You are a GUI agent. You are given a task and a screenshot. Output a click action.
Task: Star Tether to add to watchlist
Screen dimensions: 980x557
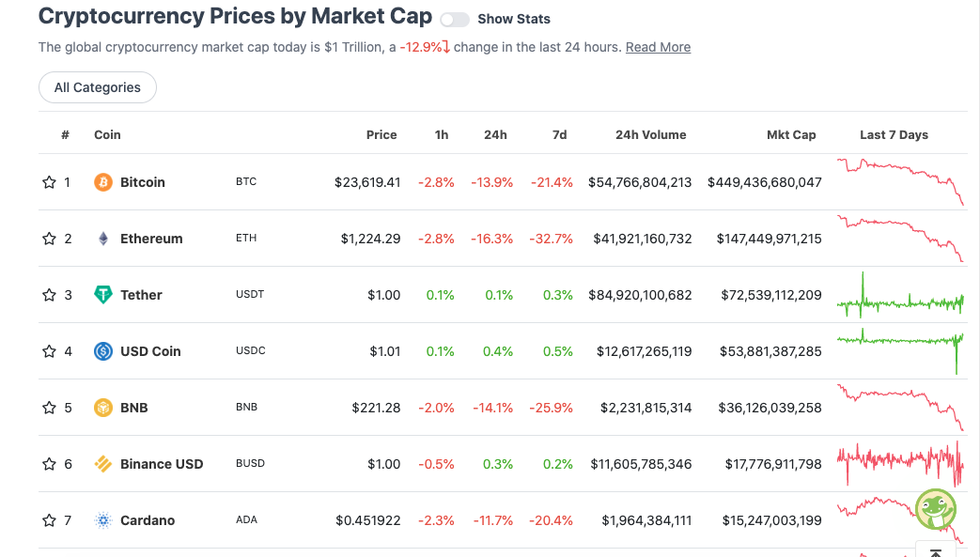pyautogui.click(x=49, y=294)
